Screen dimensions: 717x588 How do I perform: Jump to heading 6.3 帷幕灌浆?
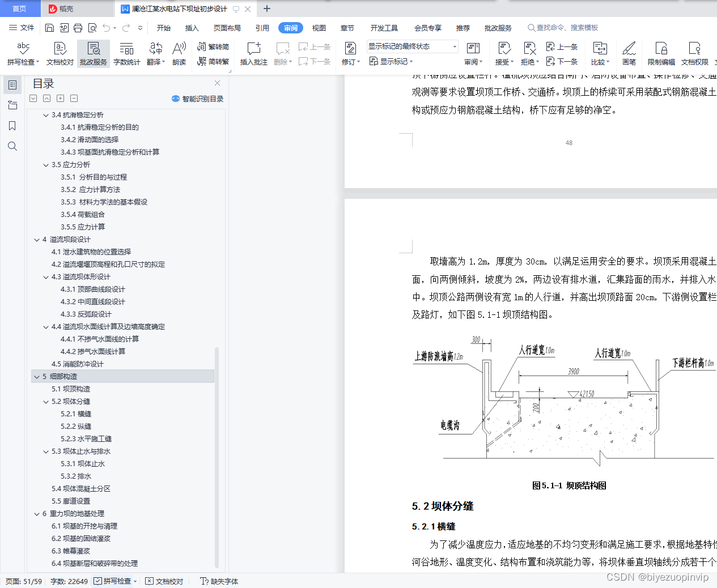pos(71,551)
